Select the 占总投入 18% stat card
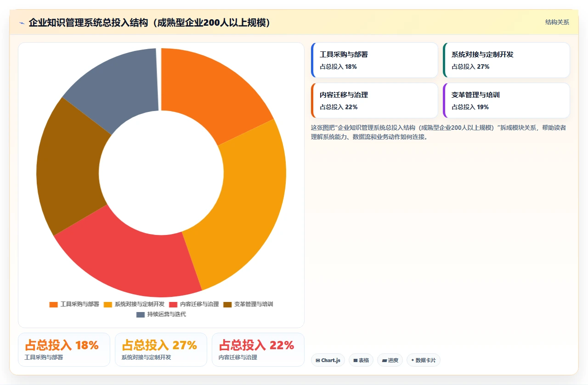588x385 pixels. pos(64,350)
